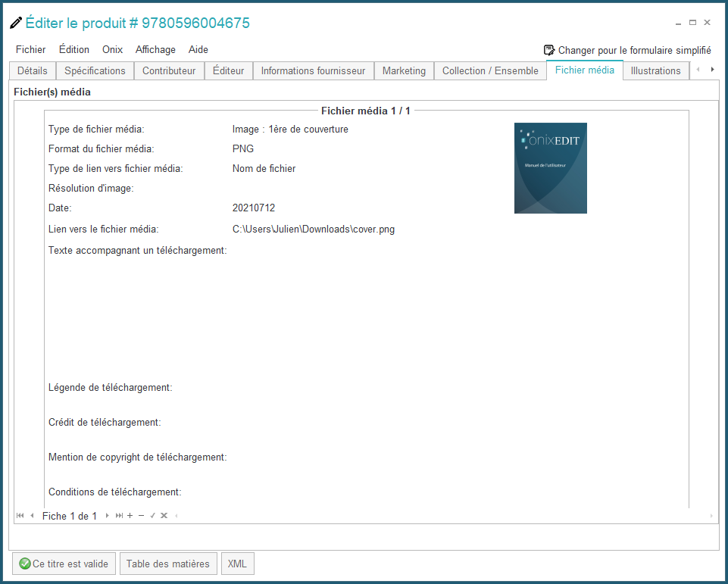
Task: Click the window title Éditer le produit
Action: (137, 23)
